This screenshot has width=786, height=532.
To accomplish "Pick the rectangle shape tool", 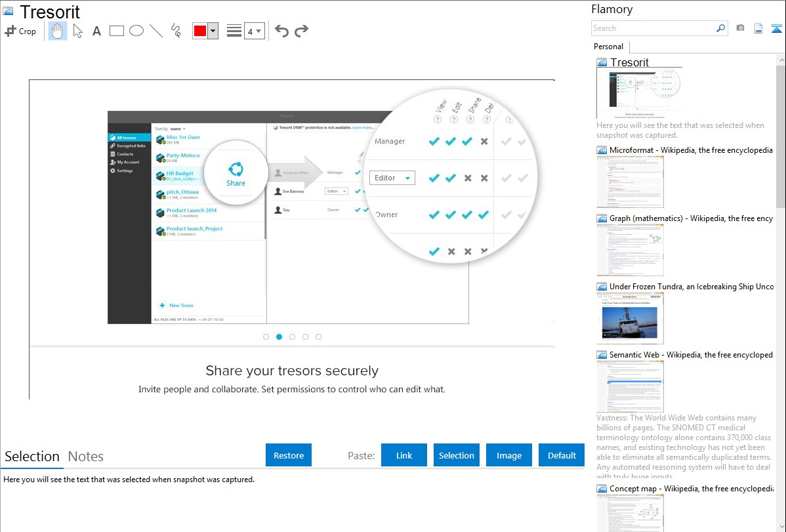I will pyautogui.click(x=116, y=31).
